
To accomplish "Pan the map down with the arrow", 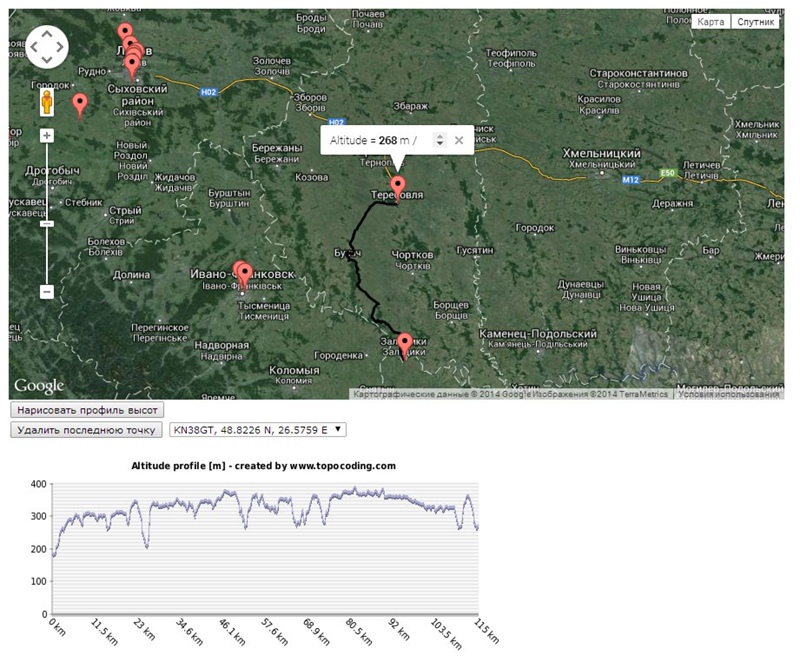I will [47, 60].
